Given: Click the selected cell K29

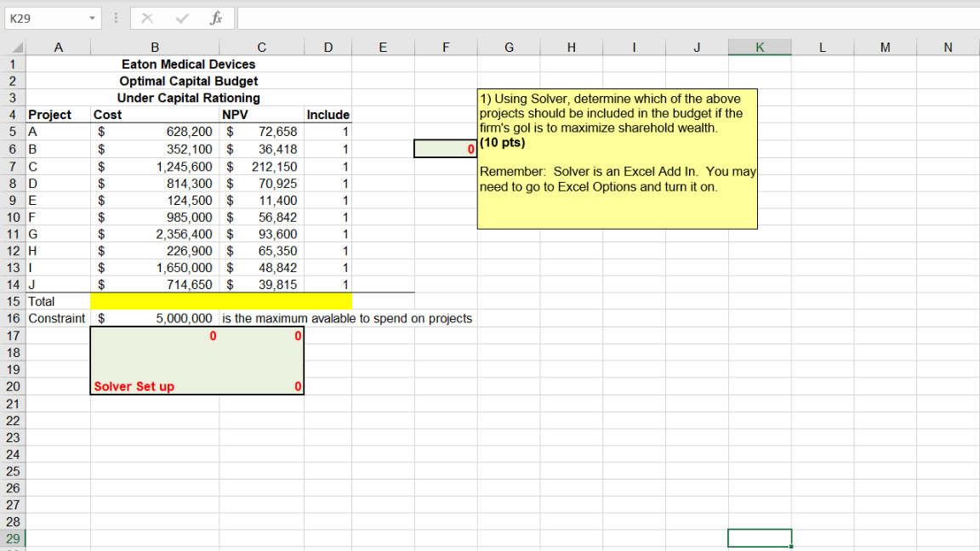Looking at the screenshot, I should [x=760, y=538].
